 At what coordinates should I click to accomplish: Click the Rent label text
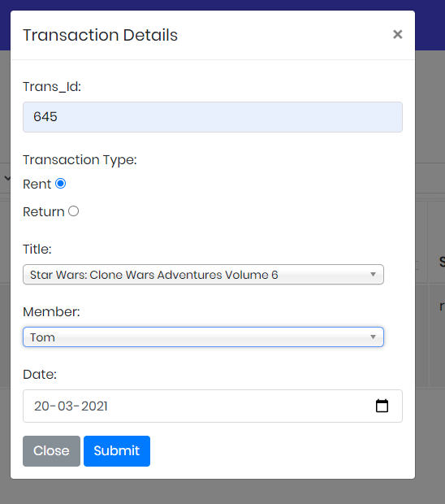coord(37,185)
